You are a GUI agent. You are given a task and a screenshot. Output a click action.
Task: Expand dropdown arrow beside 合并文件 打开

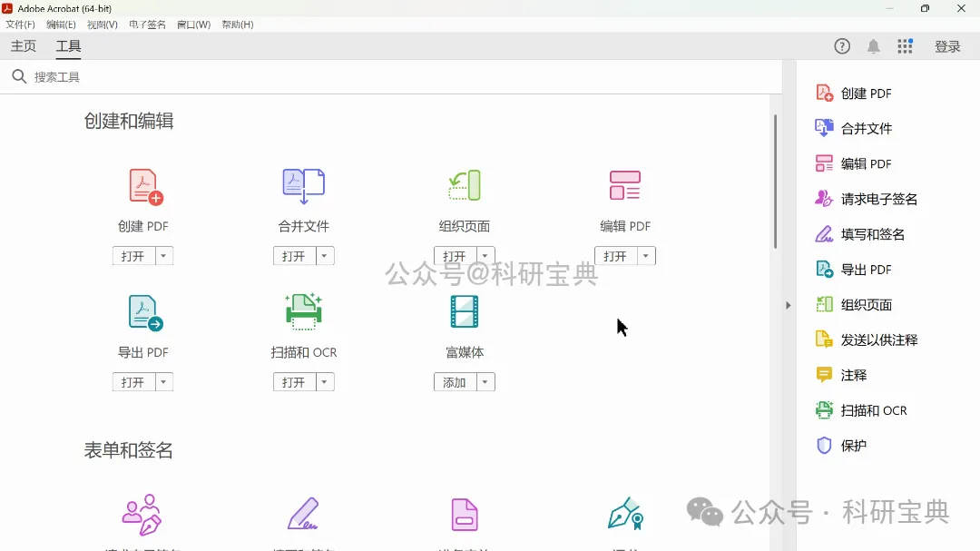click(x=324, y=256)
